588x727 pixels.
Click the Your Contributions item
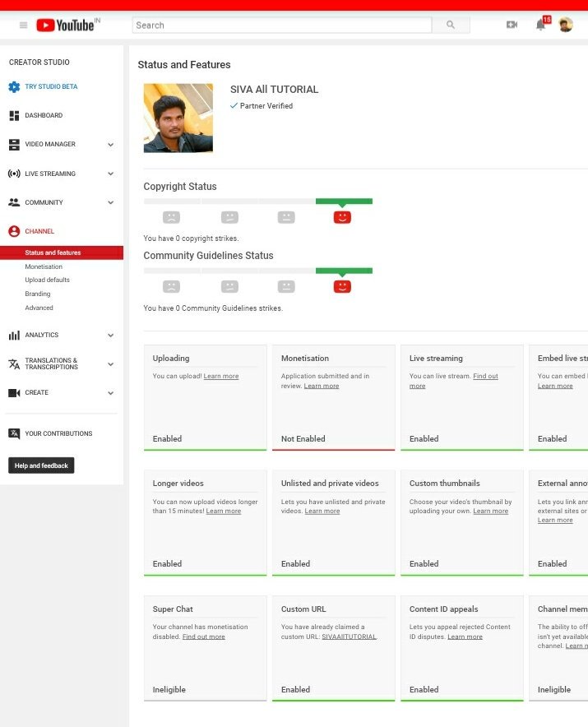[x=58, y=433]
